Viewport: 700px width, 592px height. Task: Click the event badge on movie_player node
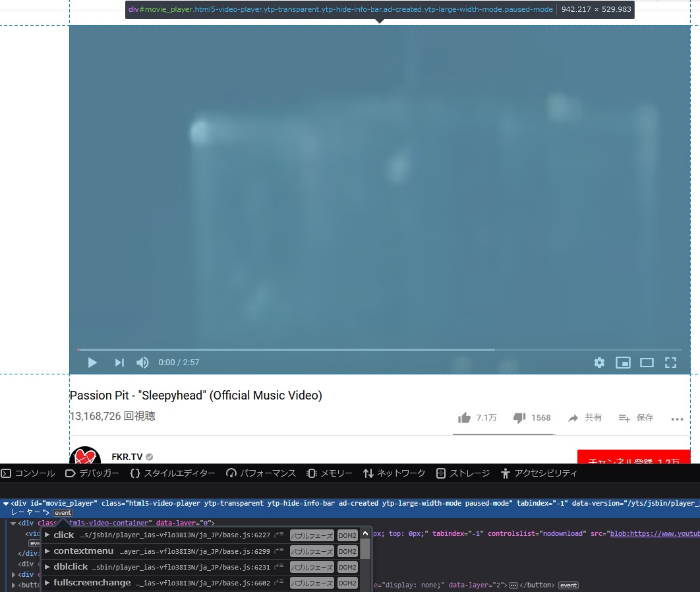(x=63, y=513)
